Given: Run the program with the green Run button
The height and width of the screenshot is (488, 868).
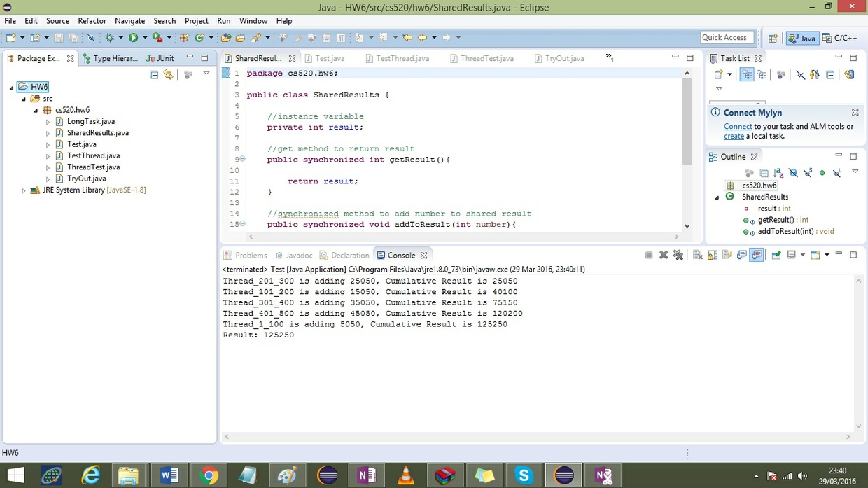Looking at the screenshot, I should pyautogui.click(x=133, y=37).
